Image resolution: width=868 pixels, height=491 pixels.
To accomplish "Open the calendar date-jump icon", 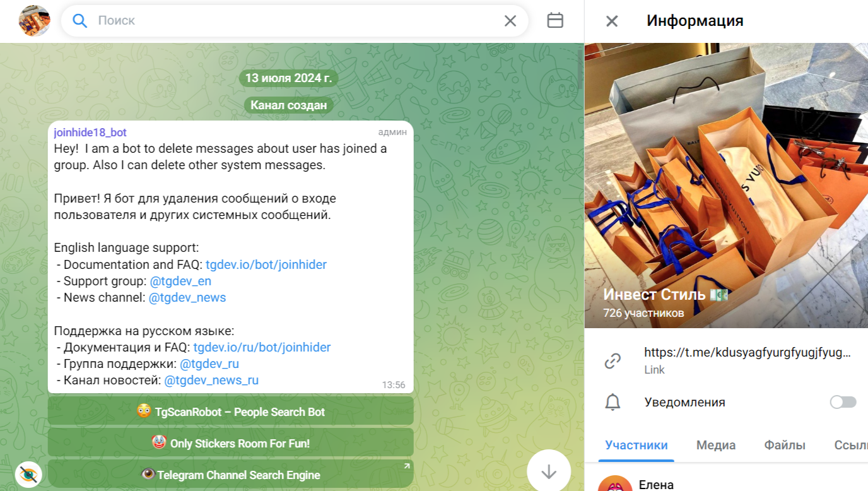I will pos(555,21).
